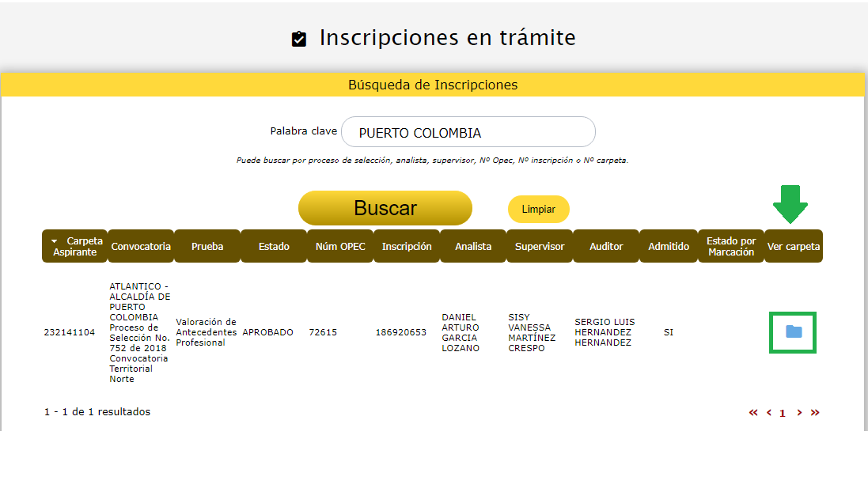This screenshot has height=492, width=868.
Task: Go to first page with double-left arrows
Action: pos(753,413)
